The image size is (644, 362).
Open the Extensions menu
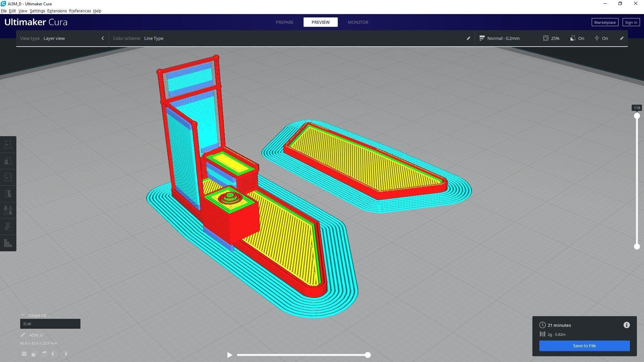click(57, 11)
